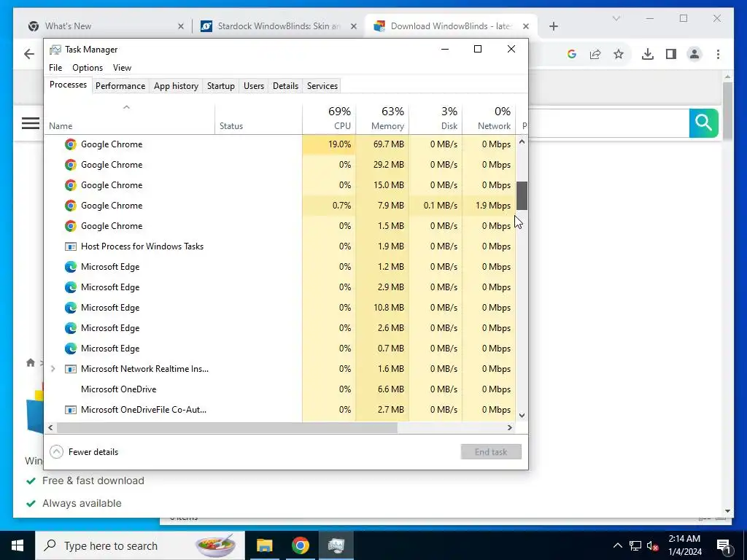Screen dimensions: 747x560
Task: Click the Host Process for Windows Tasks icon
Action: click(71, 246)
